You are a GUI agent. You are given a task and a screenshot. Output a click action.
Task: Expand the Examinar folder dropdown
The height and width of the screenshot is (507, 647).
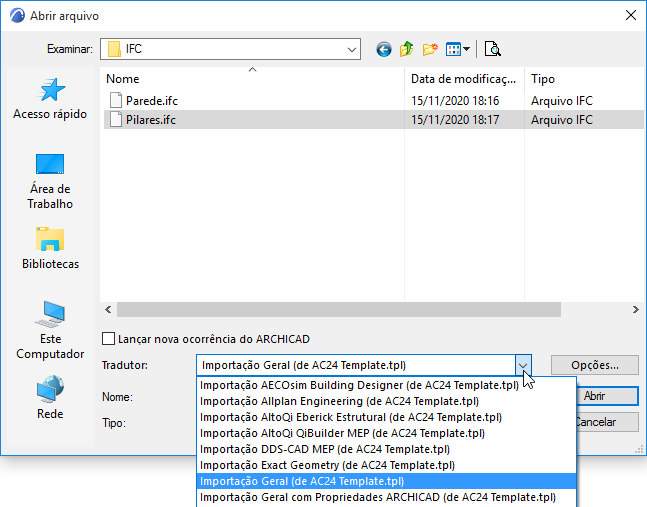click(x=352, y=50)
